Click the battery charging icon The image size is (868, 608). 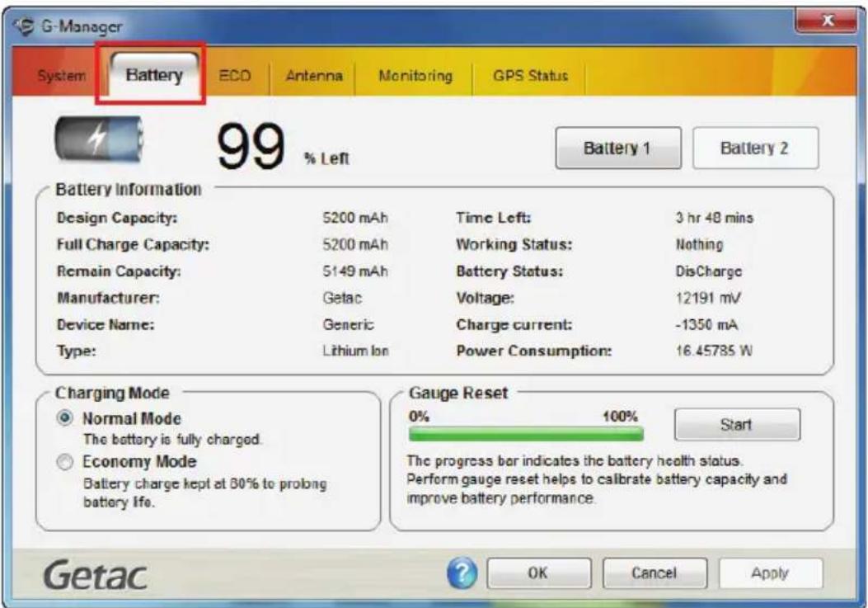[x=99, y=139]
